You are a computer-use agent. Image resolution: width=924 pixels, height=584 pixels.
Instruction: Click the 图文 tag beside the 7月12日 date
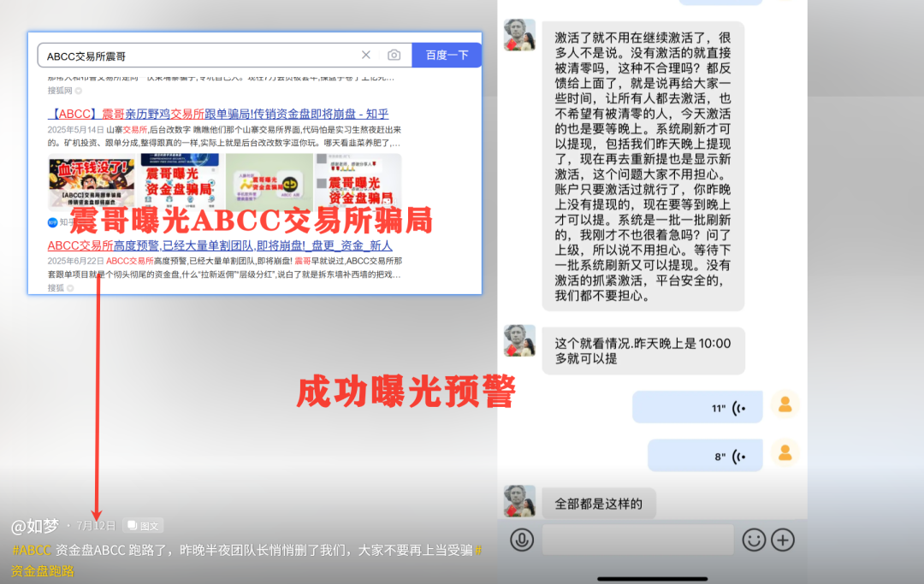[x=142, y=525]
